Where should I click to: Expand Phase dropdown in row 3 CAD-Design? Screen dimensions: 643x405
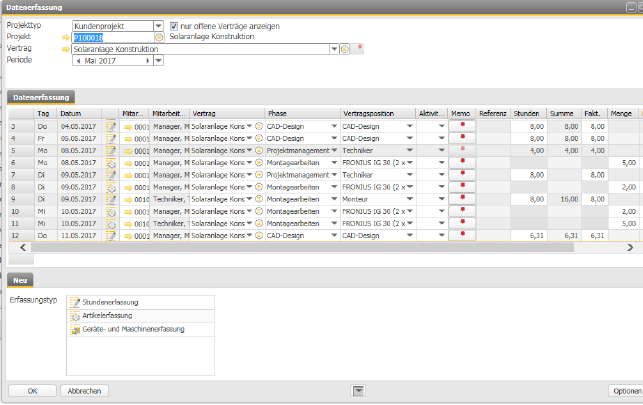click(334, 126)
